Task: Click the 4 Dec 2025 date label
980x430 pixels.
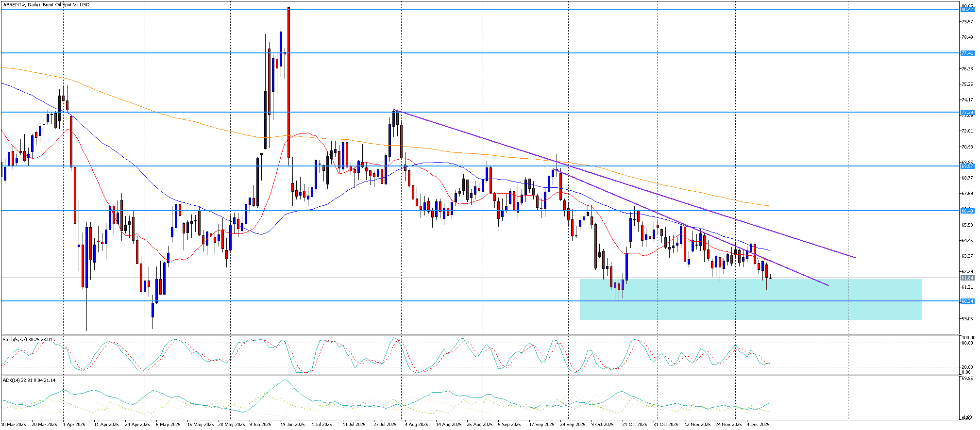Action: point(758,425)
